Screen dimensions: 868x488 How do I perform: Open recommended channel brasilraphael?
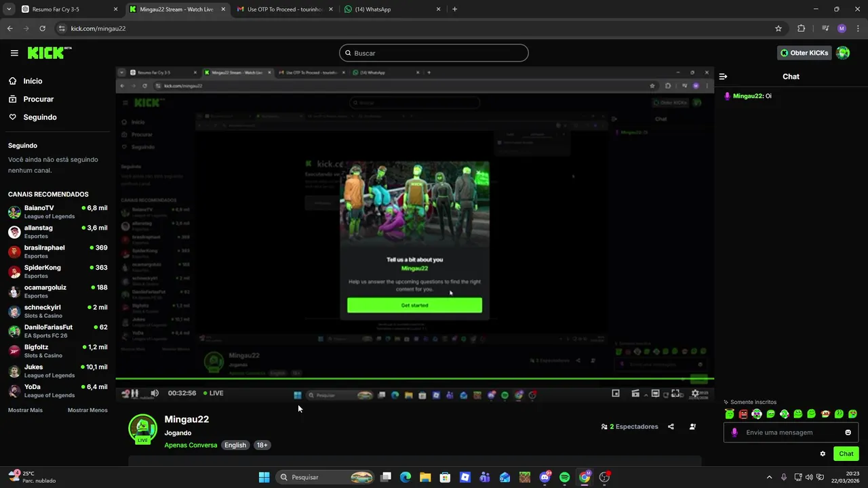click(58, 251)
